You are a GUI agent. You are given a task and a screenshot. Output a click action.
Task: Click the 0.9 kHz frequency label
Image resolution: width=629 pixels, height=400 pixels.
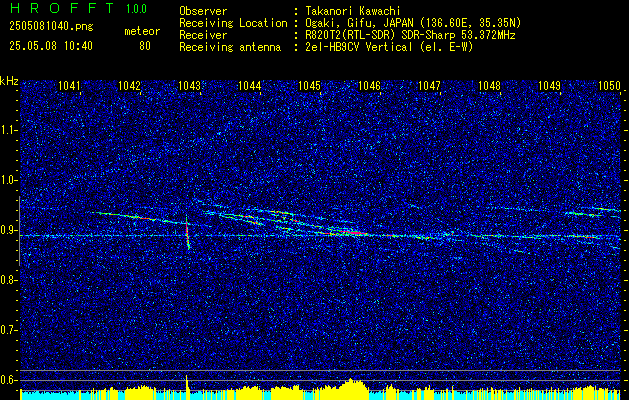click(x=9, y=230)
